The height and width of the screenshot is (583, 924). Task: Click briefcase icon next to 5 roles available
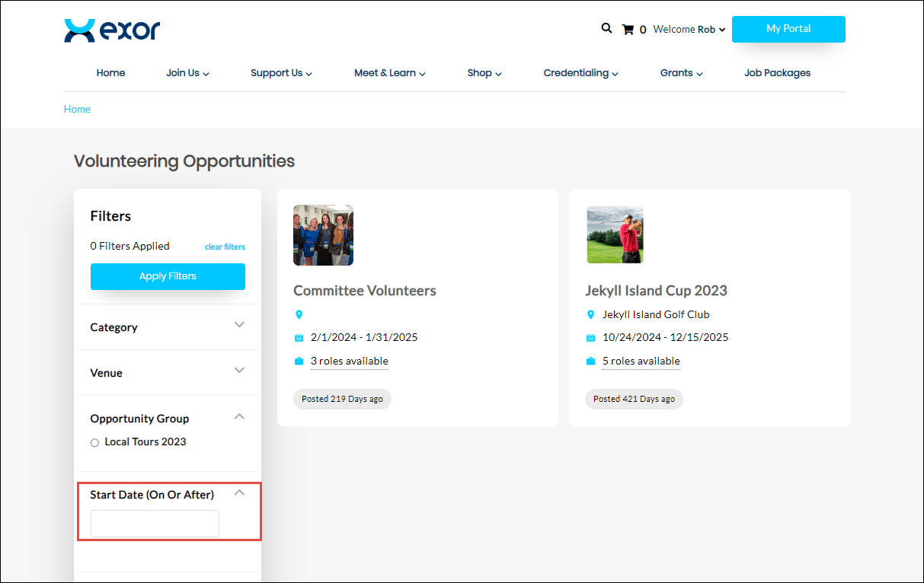tap(590, 361)
